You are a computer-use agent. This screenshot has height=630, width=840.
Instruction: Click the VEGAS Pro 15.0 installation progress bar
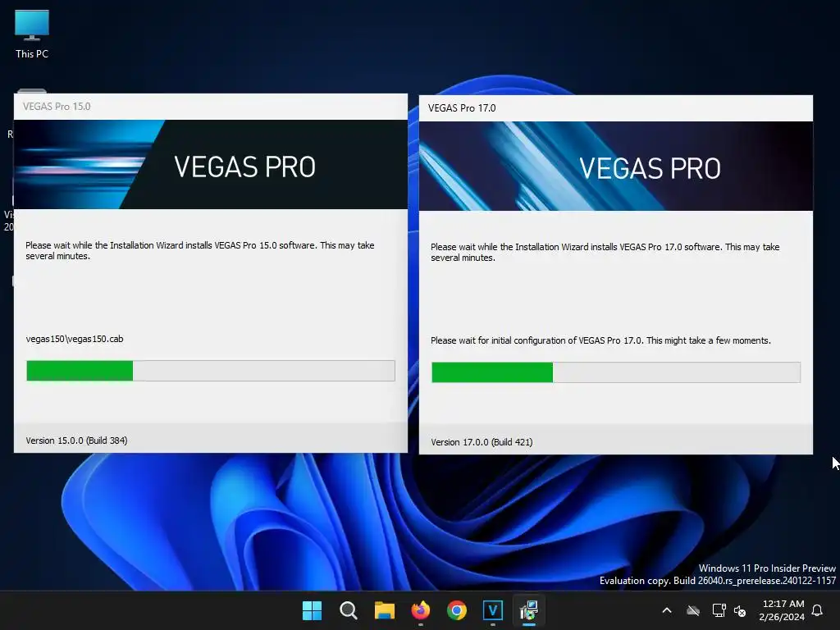pos(211,371)
